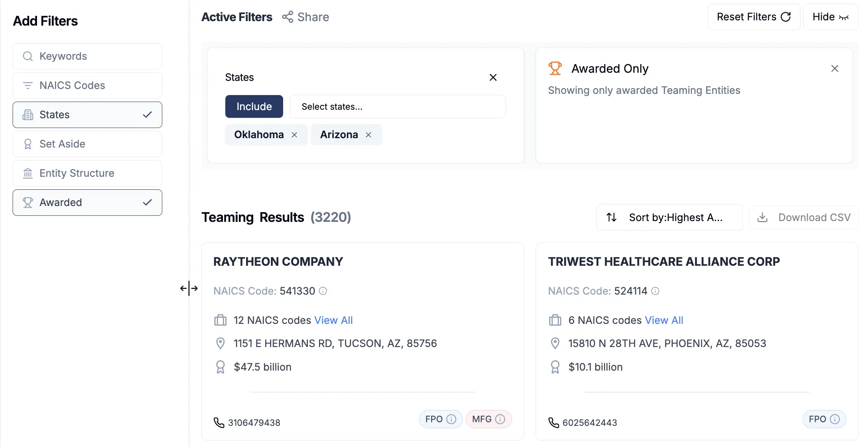Click the $47.5 billion amount
Viewport: 868px width, 447px height.
point(263,367)
